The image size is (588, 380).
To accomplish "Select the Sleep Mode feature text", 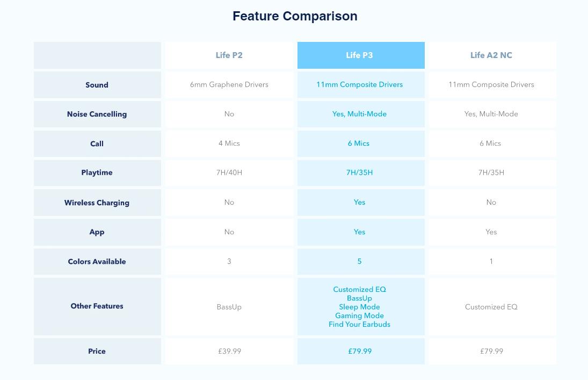I will tap(359, 307).
